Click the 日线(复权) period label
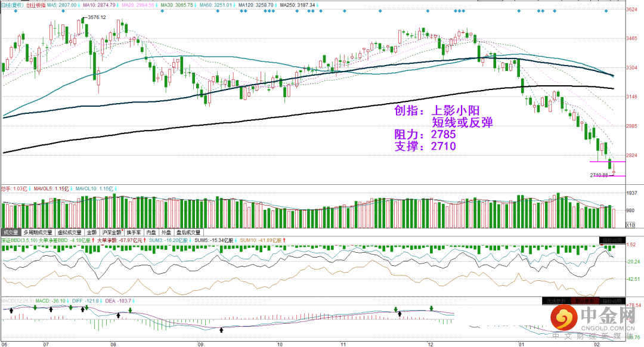Viewport: 644px width, 347px height. (13, 5)
